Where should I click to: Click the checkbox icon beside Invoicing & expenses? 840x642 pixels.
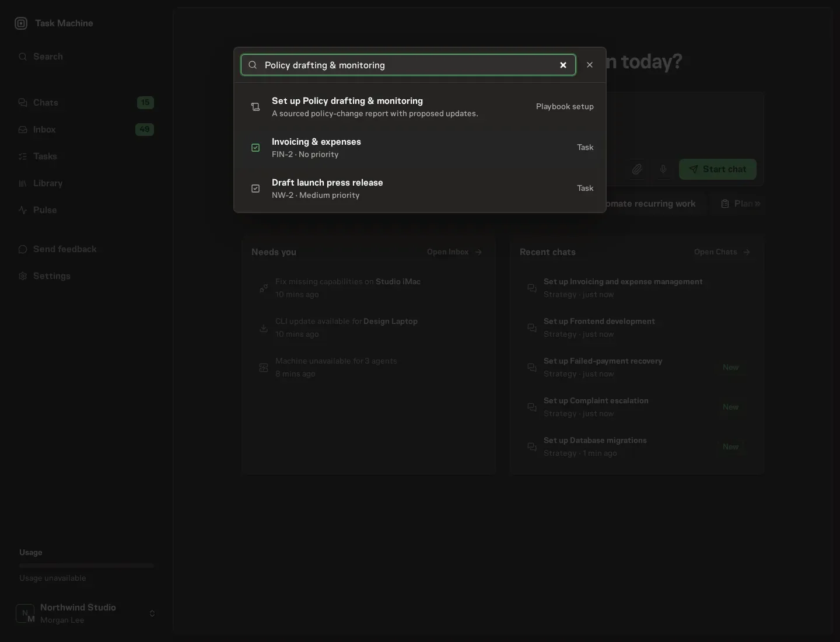point(256,148)
